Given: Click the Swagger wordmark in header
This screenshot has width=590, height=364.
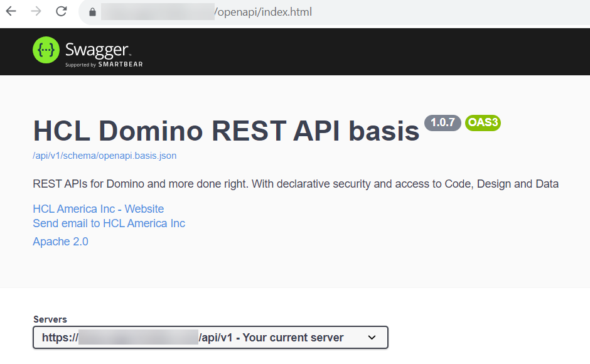Looking at the screenshot, I should point(97,50).
